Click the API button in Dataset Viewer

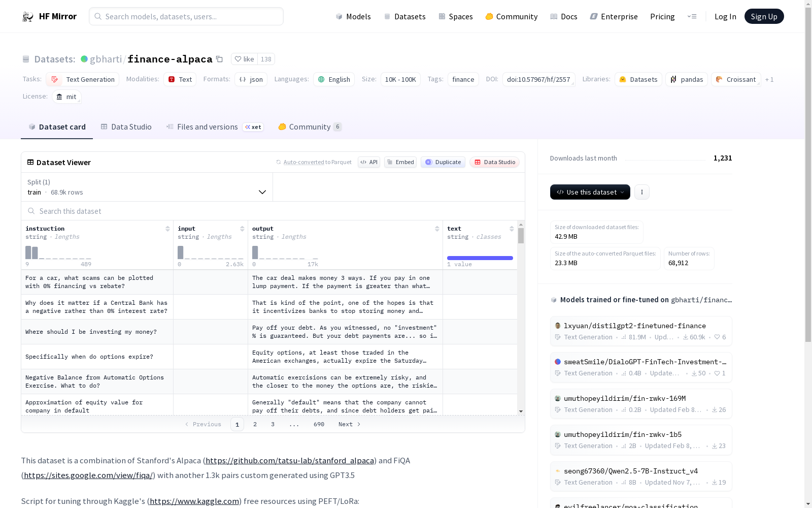369,162
